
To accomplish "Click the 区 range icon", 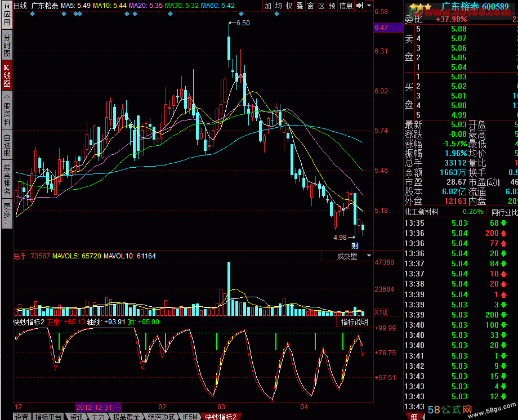I will (x=321, y=6).
